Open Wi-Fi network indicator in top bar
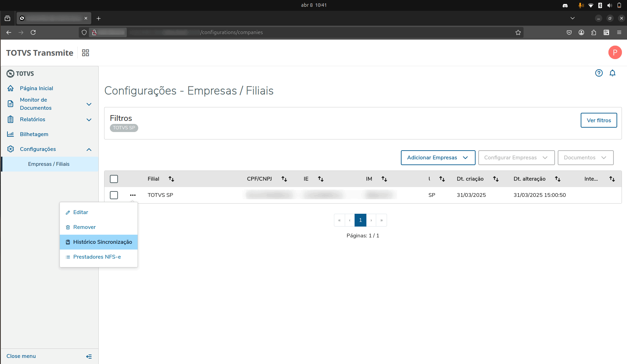This screenshot has height=364, width=627. click(591, 5)
